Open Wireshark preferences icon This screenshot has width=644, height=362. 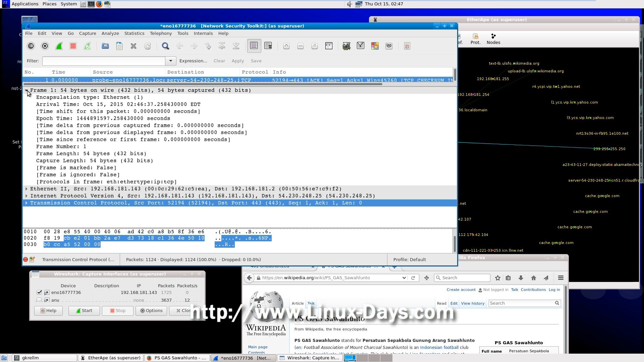tap(389, 46)
